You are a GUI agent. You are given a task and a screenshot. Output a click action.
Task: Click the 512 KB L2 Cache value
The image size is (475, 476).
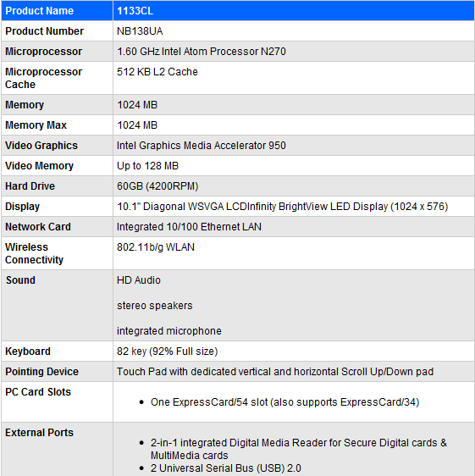157,72
